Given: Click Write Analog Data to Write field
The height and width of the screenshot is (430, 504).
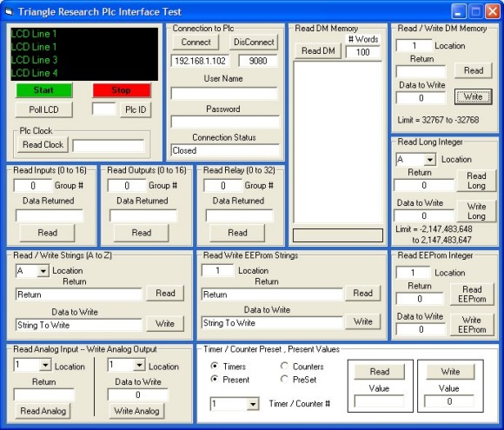Looking at the screenshot, I should click(x=138, y=395).
